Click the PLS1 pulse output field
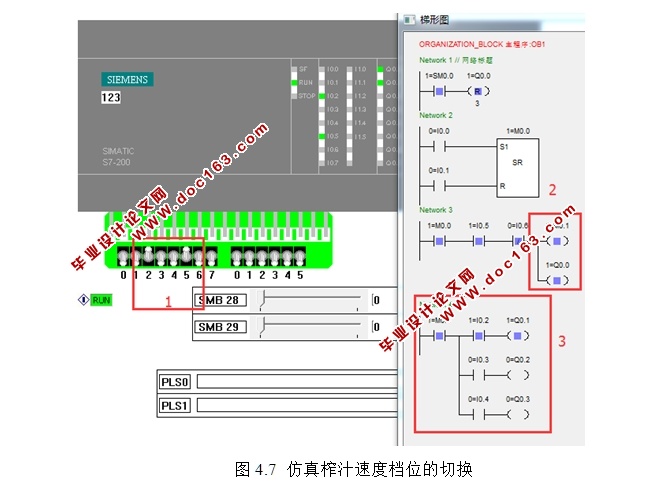This screenshot has height=482, width=649. [297, 405]
